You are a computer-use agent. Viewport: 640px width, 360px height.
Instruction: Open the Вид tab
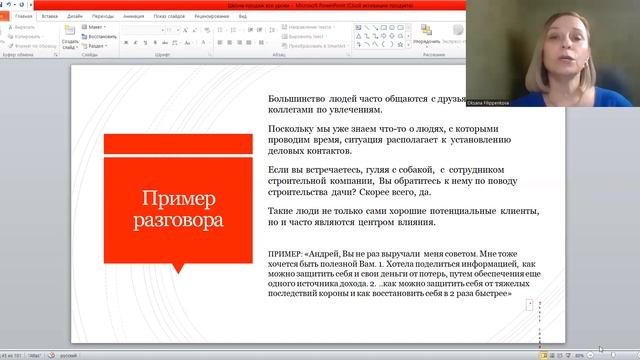point(242,16)
